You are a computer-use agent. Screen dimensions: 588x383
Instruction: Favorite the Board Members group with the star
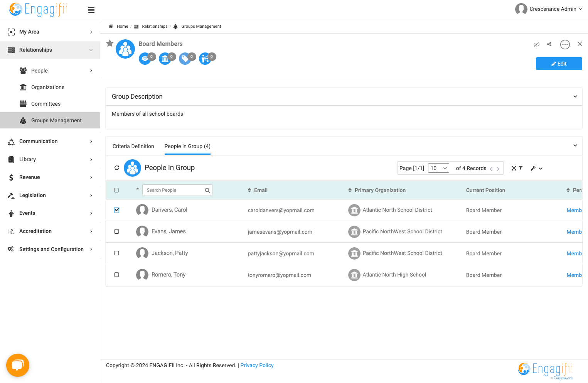(110, 43)
